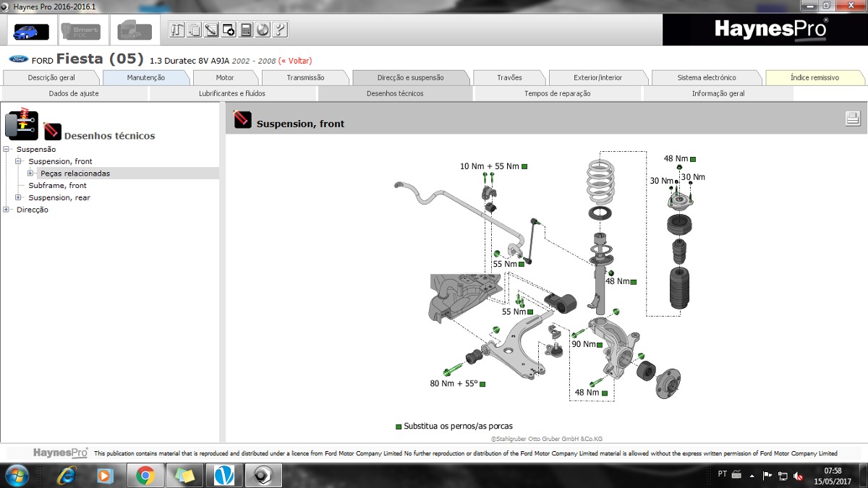868x488 pixels.
Task: Open the Exterior/interior tab
Action: coord(598,77)
